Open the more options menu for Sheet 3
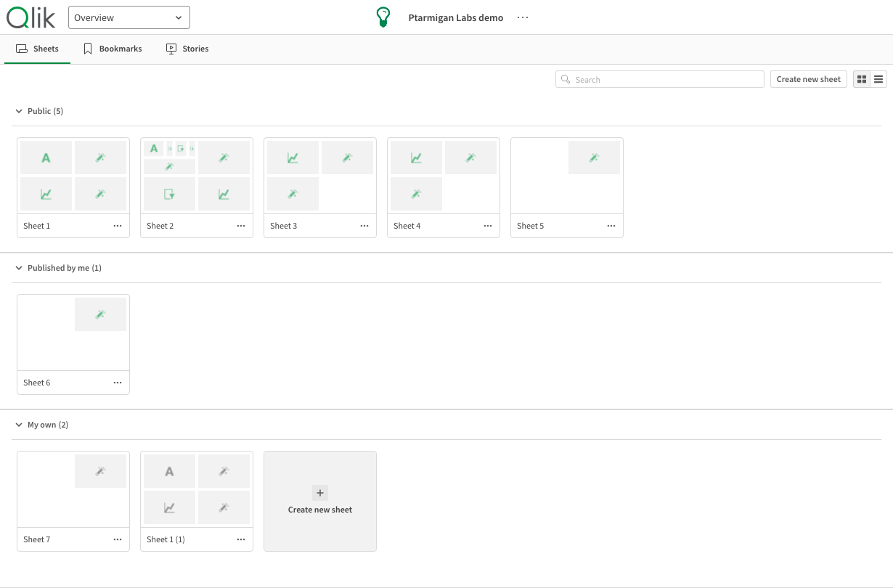 coord(364,226)
